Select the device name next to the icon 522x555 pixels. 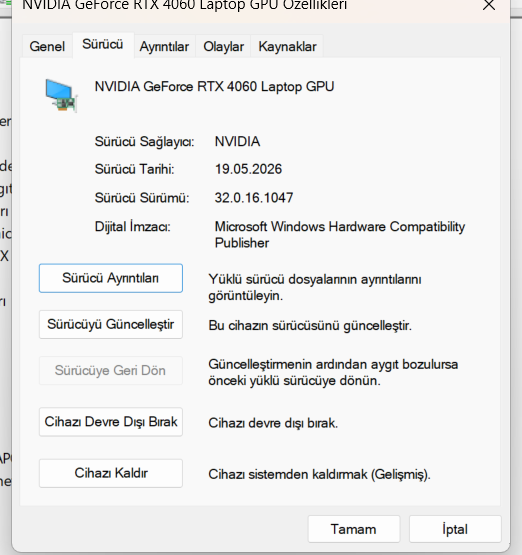click(x=214, y=87)
